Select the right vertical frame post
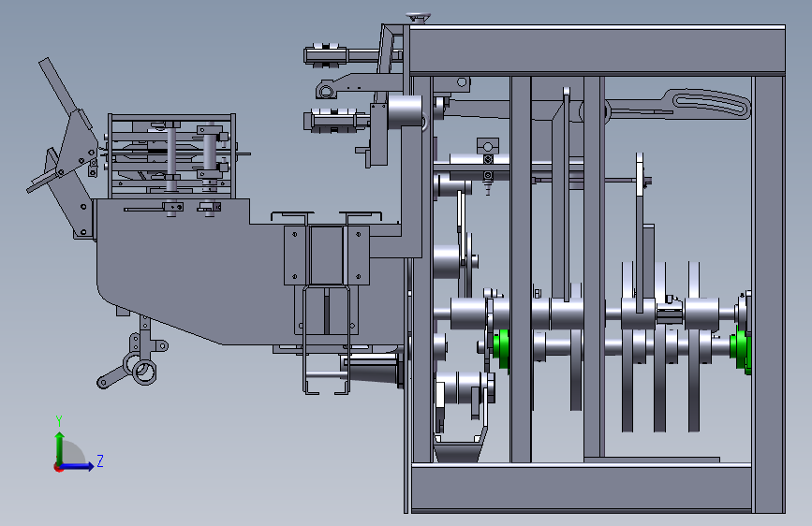This screenshot has height=526, width=812. click(x=769, y=294)
